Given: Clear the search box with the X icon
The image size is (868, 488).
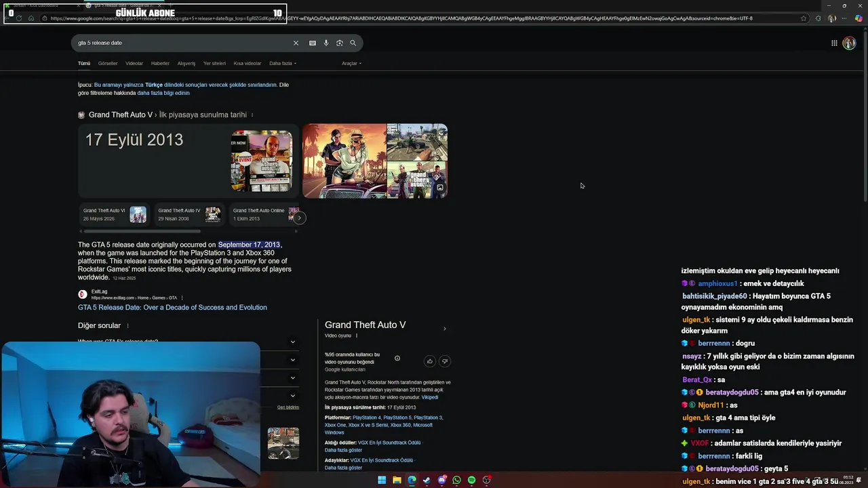Looking at the screenshot, I should [296, 43].
